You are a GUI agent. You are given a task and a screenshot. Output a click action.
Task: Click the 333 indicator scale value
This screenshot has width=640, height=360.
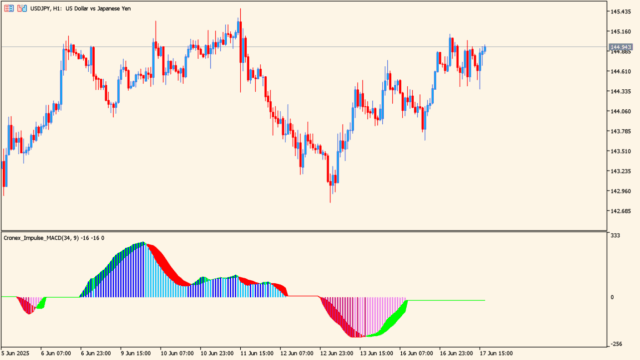(x=615, y=236)
